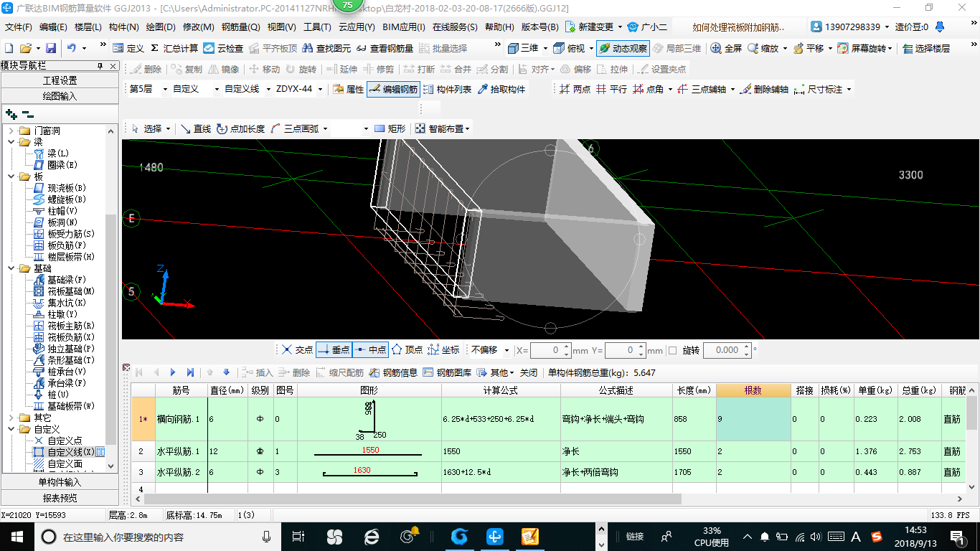Click the 汇总计算 (summary calculate) tool

[175, 48]
